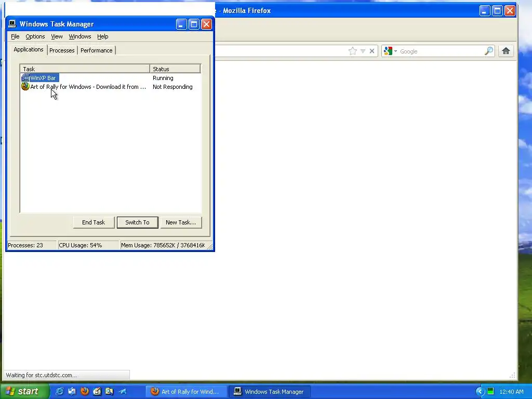Click the blue plane quick launch icon
This screenshot has width=532, height=399.
click(123, 392)
